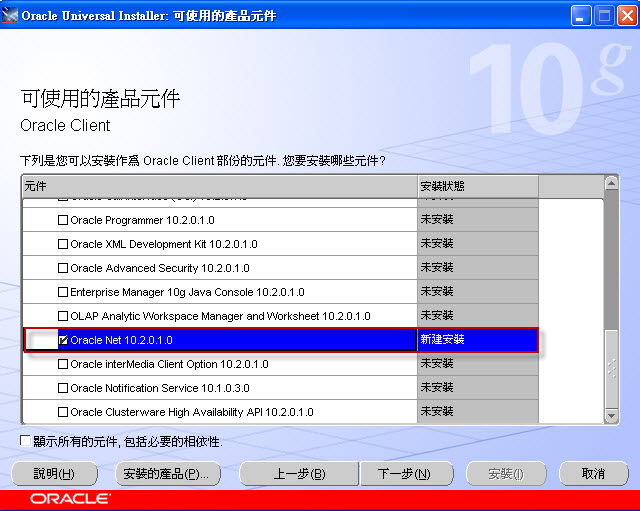Uncheck the Oracle Net 10.2.0.1.0 checkbox

pyautogui.click(x=63, y=340)
